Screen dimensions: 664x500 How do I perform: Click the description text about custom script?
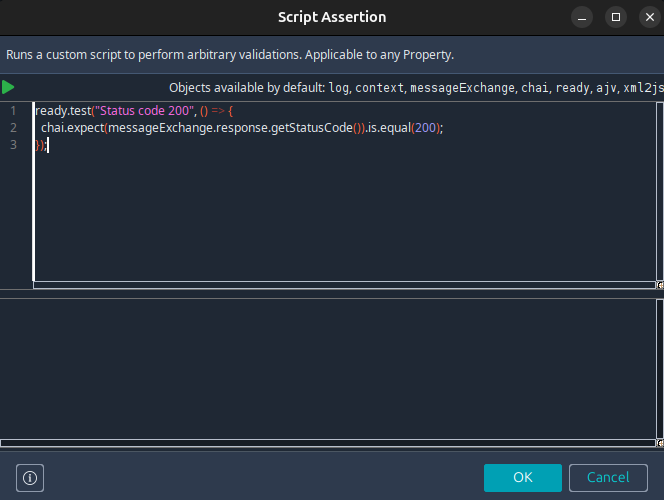[x=230, y=55]
